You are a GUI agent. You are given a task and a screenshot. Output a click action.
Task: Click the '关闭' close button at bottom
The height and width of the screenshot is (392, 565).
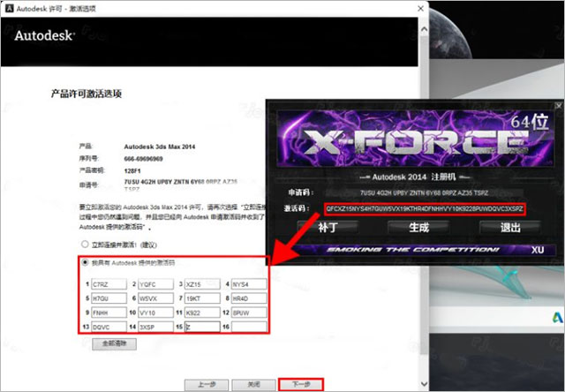[x=252, y=384]
